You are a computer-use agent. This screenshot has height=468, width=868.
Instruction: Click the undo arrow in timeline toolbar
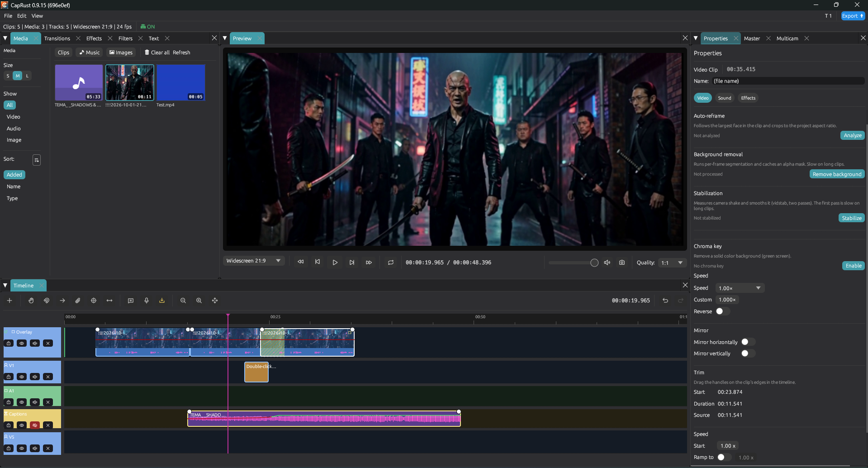click(x=665, y=301)
